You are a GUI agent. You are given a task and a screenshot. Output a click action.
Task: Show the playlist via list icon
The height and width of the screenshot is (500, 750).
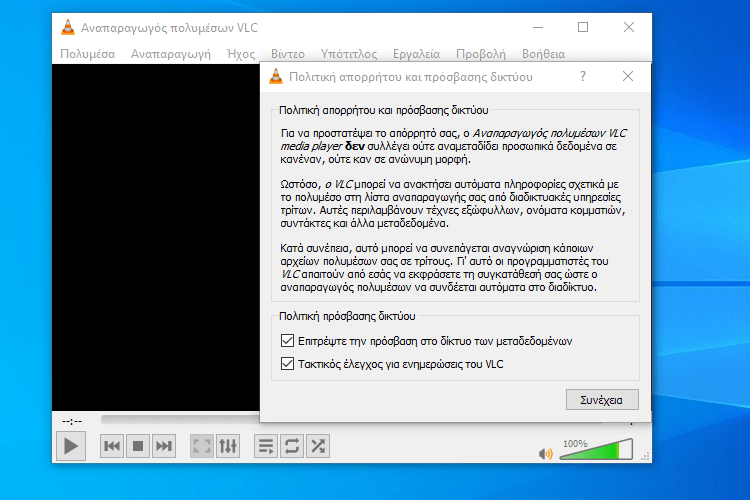click(x=266, y=446)
